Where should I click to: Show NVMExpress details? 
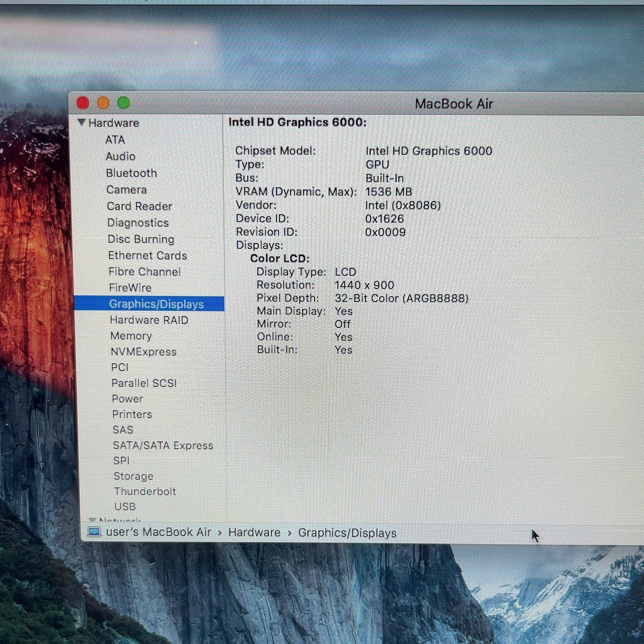coord(143,352)
